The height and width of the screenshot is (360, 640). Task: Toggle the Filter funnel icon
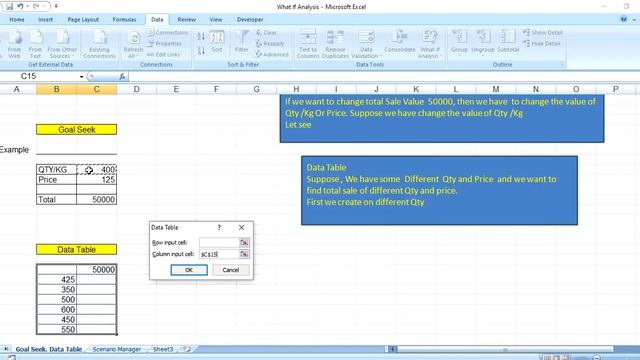tap(241, 42)
